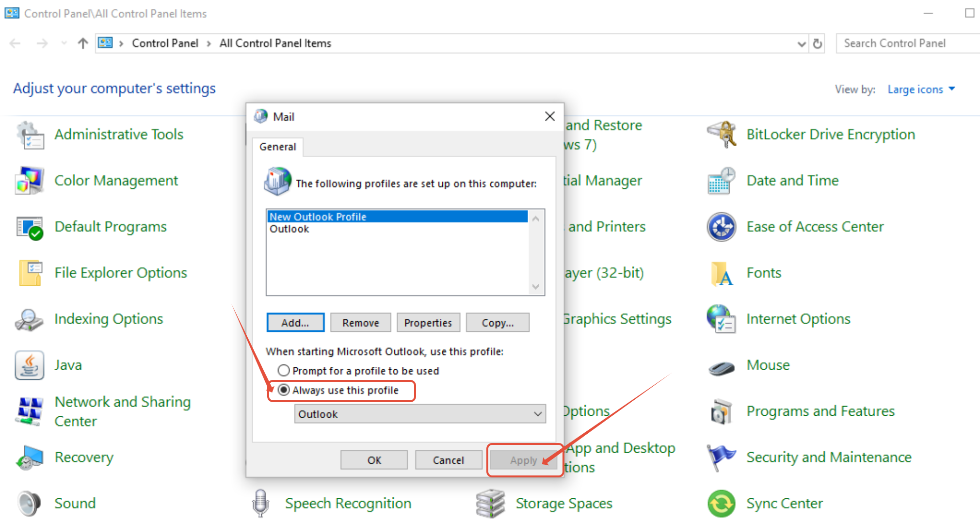Open the 'Speech Recognition' link

[348, 503]
